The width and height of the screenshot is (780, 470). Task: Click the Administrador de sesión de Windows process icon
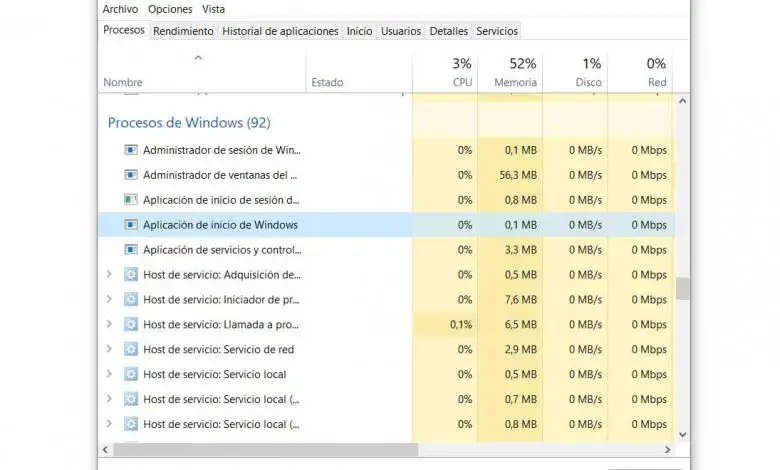click(x=130, y=150)
